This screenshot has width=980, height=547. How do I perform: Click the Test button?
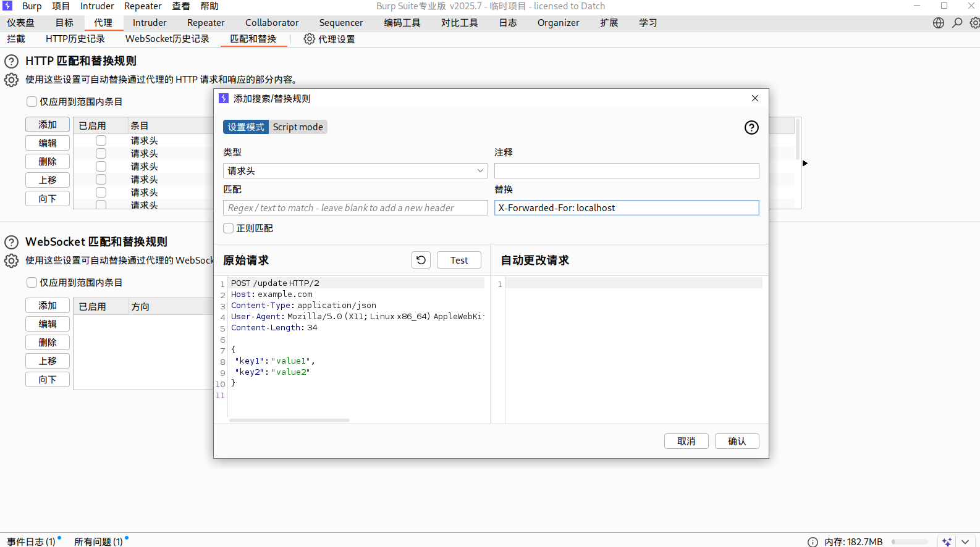[459, 260]
